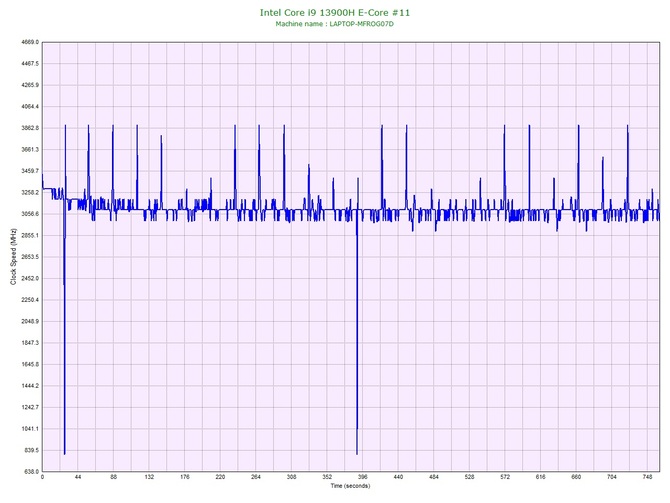Click the 4064.4 y-axis label
The width and height of the screenshot is (670, 503).
[x=30, y=107]
